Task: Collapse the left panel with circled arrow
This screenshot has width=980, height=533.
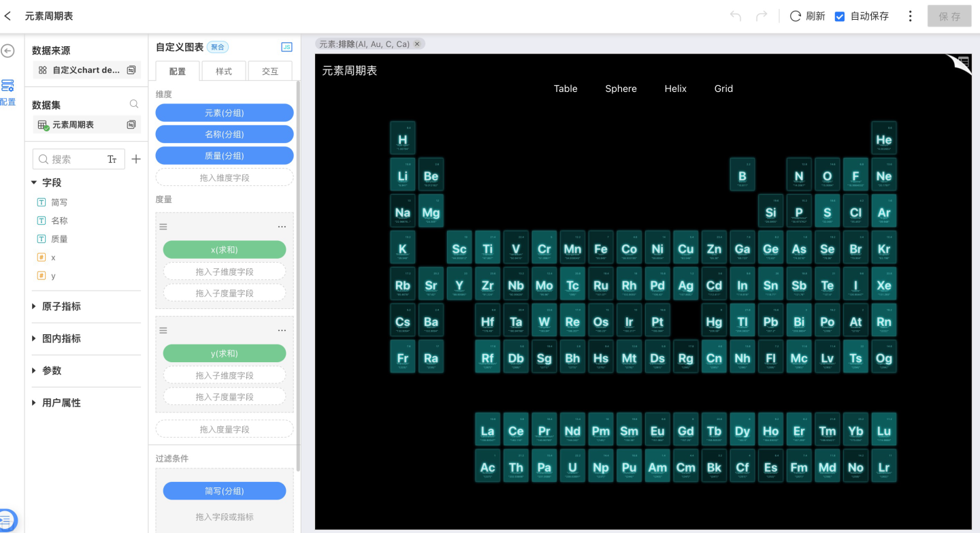Action: 7,51
